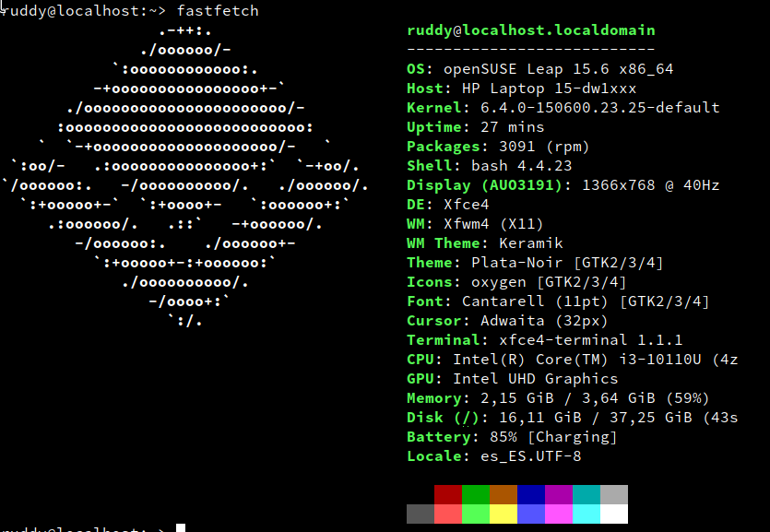Click the dark blue color block
This screenshot has width=770, height=532.
coord(531,495)
